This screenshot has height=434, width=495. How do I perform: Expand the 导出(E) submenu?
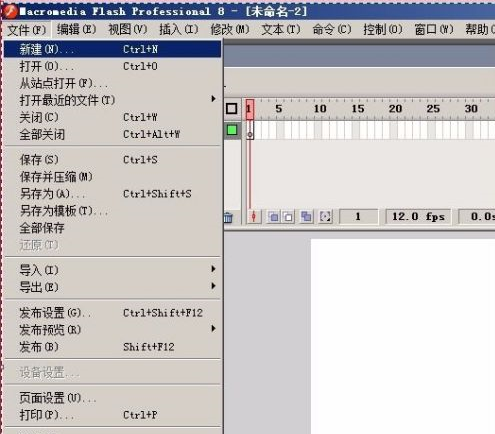113,287
